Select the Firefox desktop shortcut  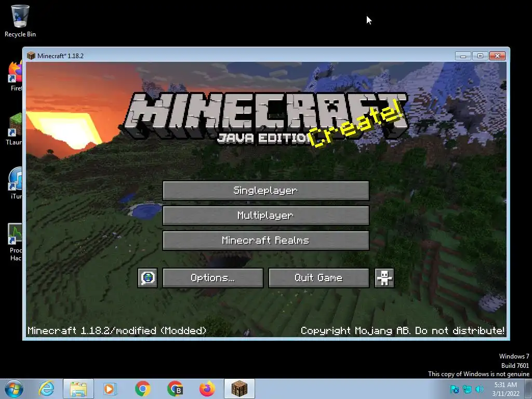click(15, 76)
